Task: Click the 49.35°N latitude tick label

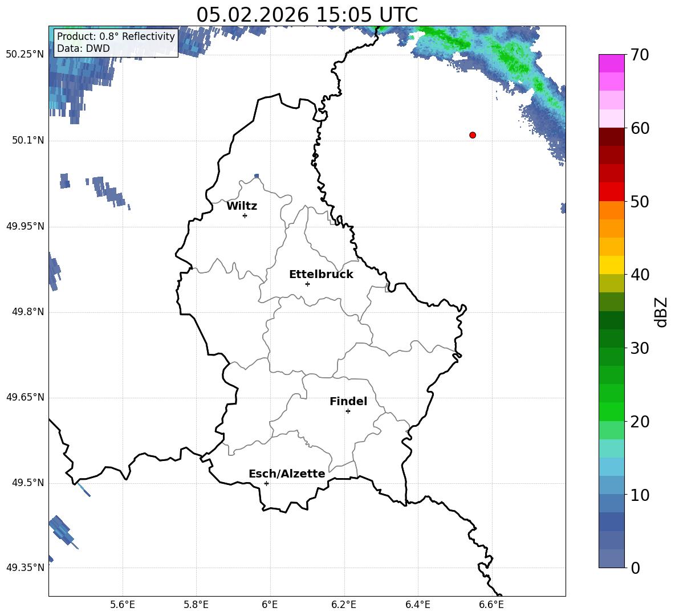Action: click(25, 568)
